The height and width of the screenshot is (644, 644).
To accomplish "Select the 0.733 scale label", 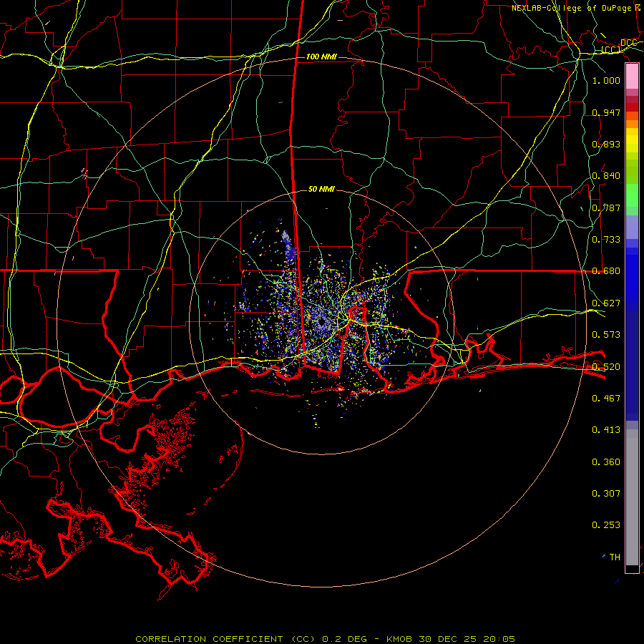I will [606, 240].
